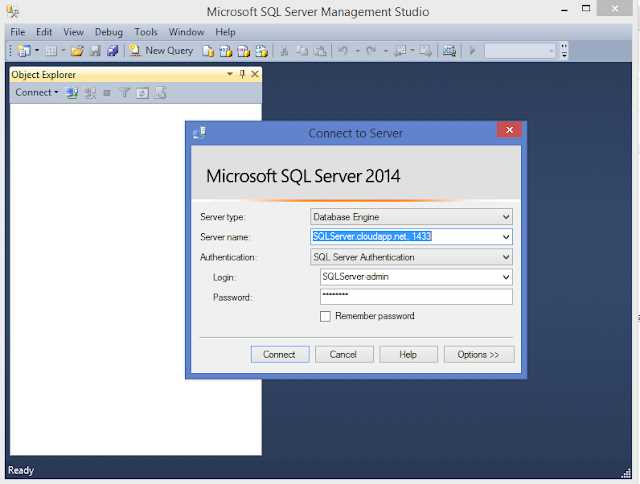Click the Save disk icon

click(x=95, y=51)
